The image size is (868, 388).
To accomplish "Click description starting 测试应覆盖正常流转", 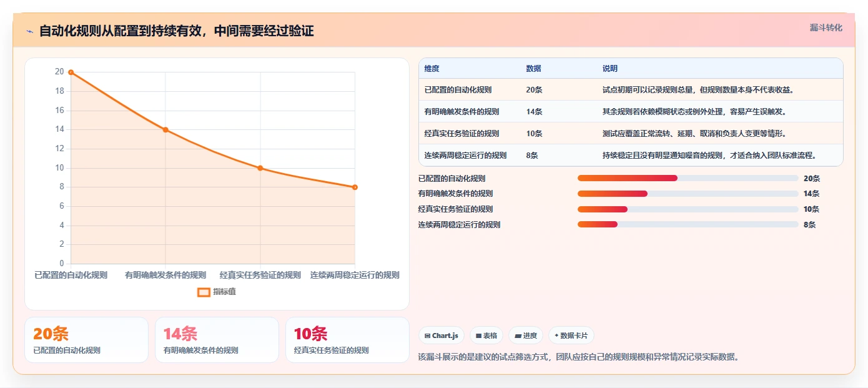I will pyautogui.click(x=694, y=134).
